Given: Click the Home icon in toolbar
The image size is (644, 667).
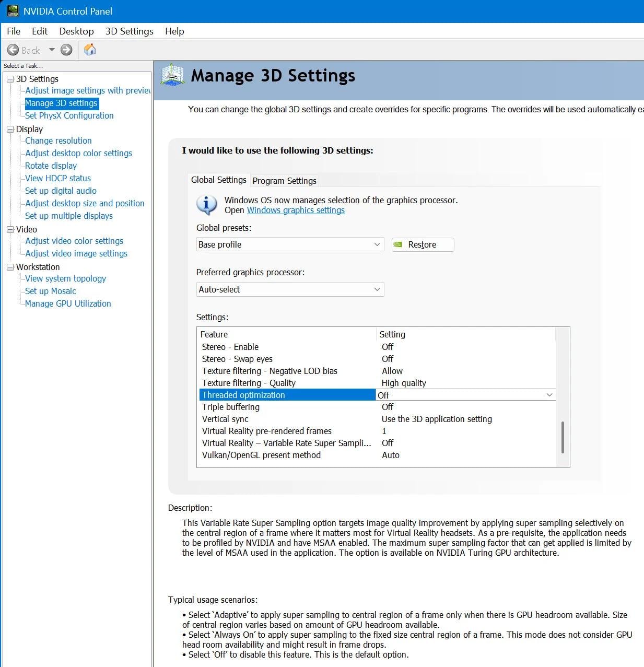Looking at the screenshot, I should pyautogui.click(x=90, y=50).
